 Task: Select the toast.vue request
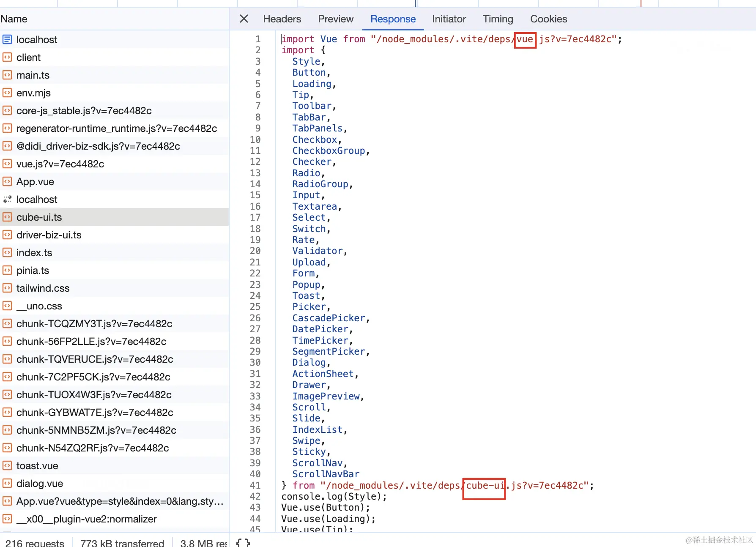coord(115,466)
